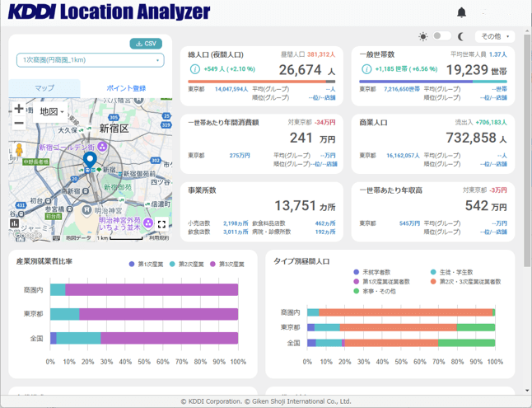
Task: Click the 26,674 人 population value
Action: (x=307, y=70)
